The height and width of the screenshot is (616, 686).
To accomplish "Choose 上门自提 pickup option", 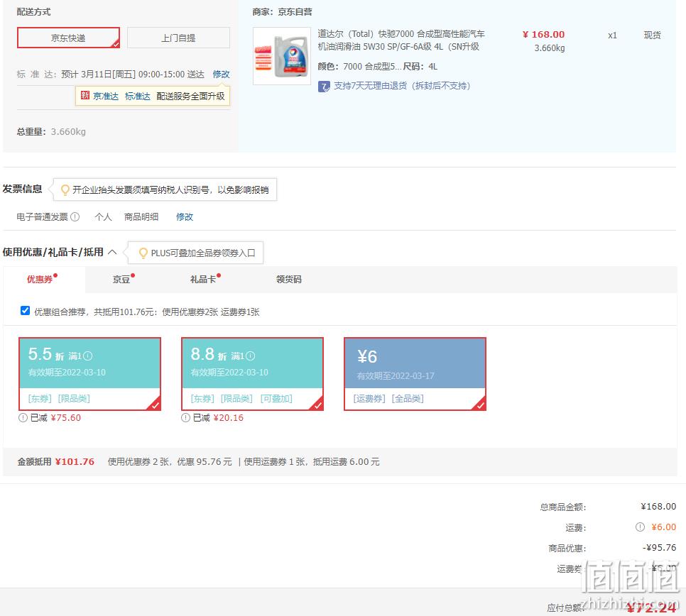I will click(x=178, y=38).
